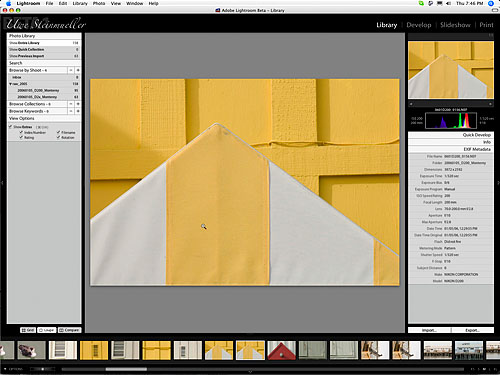
Task: Open the Window menu
Action: [135, 3]
